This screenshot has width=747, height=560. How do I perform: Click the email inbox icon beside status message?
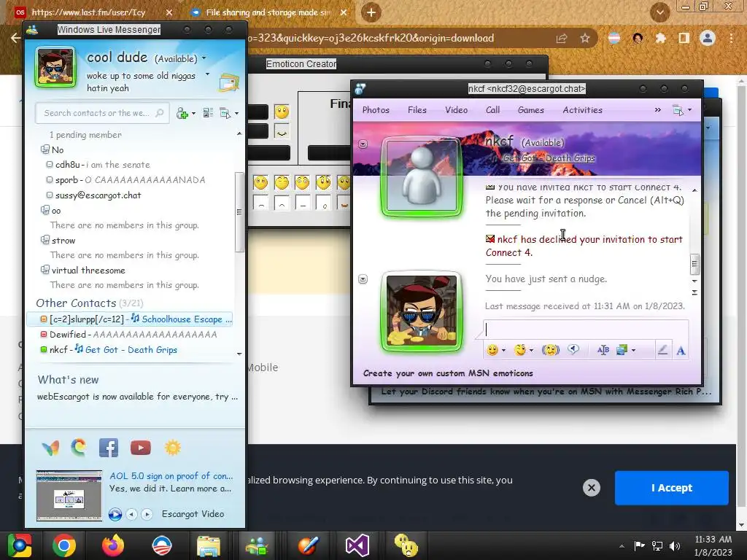pyautogui.click(x=229, y=82)
